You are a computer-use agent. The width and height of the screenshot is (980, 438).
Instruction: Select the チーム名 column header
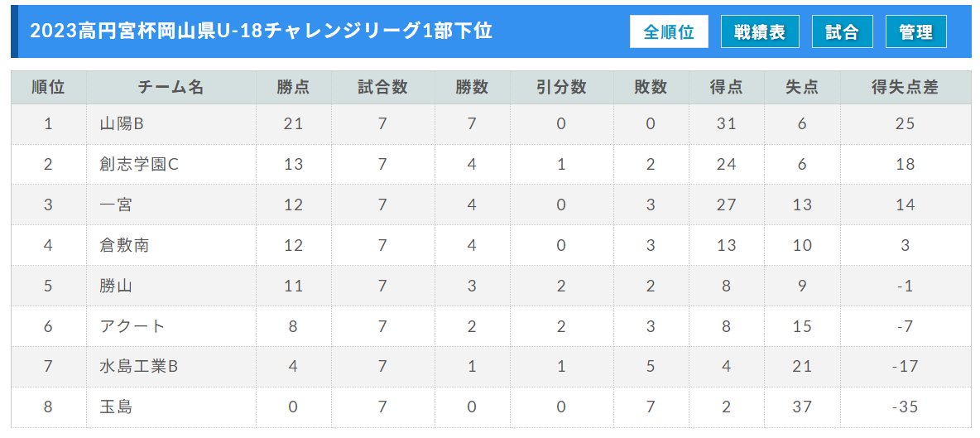pyautogui.click(x=171, y=88)
